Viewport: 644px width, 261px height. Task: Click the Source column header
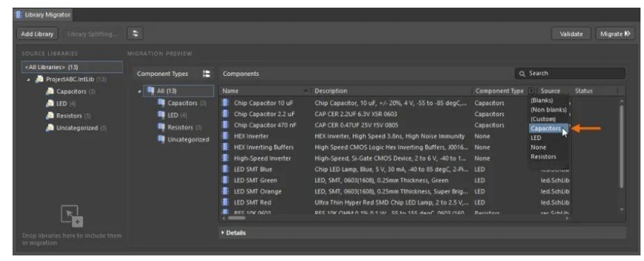pyautogui.click(x=551, y=91)
